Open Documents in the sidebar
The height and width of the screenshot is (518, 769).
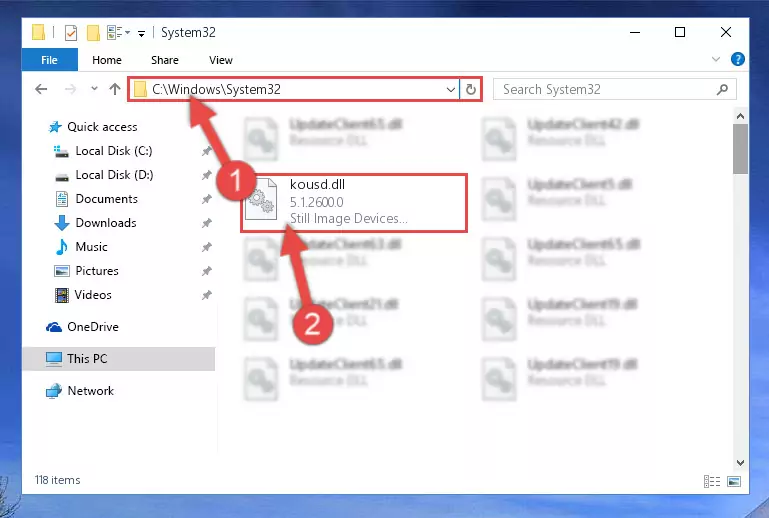pyautogui.click(x=106, y=199)
